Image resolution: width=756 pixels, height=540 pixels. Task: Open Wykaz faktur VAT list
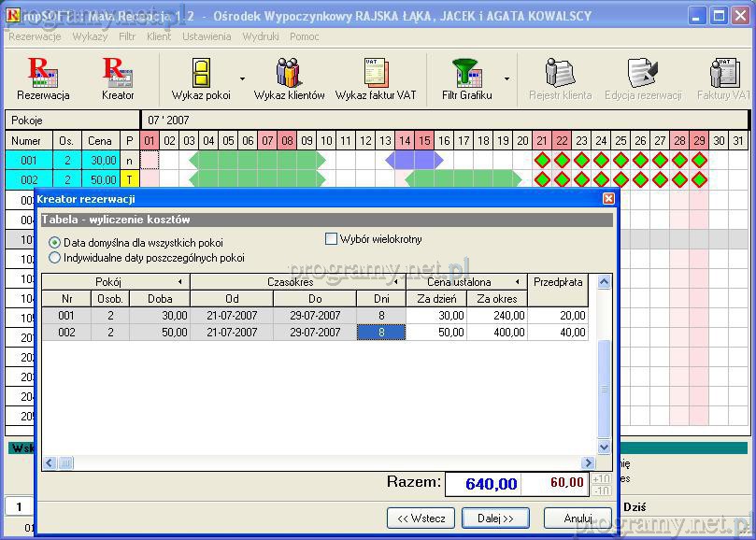pos(376,78)
